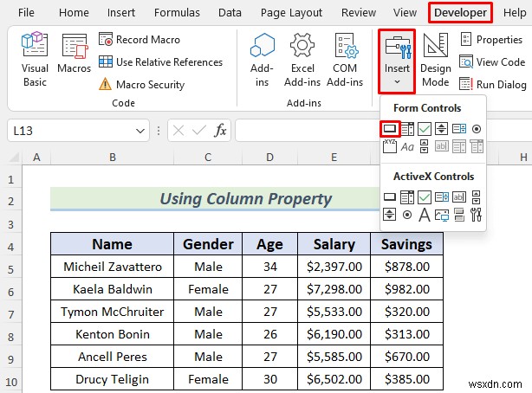
Task: Click View Code
Action: tap(492, 62)
